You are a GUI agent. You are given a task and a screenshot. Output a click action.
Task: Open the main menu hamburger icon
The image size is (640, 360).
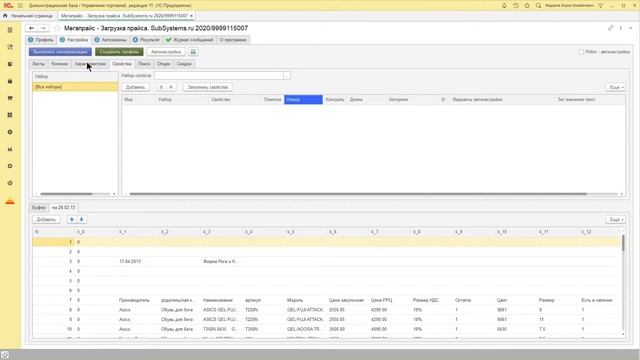(20, 5)
